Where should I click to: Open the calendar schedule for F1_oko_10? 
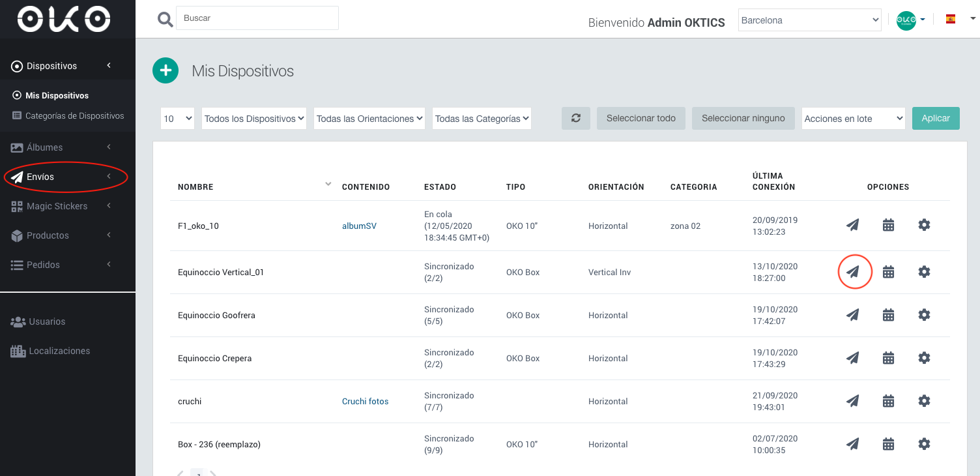pyautogui.click(x=888, y=225)
